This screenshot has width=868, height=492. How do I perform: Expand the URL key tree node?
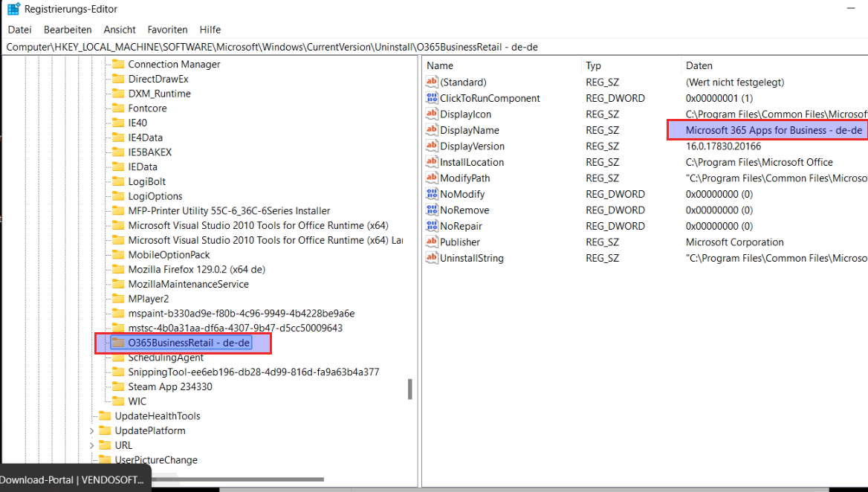click(x=91, y=445)
